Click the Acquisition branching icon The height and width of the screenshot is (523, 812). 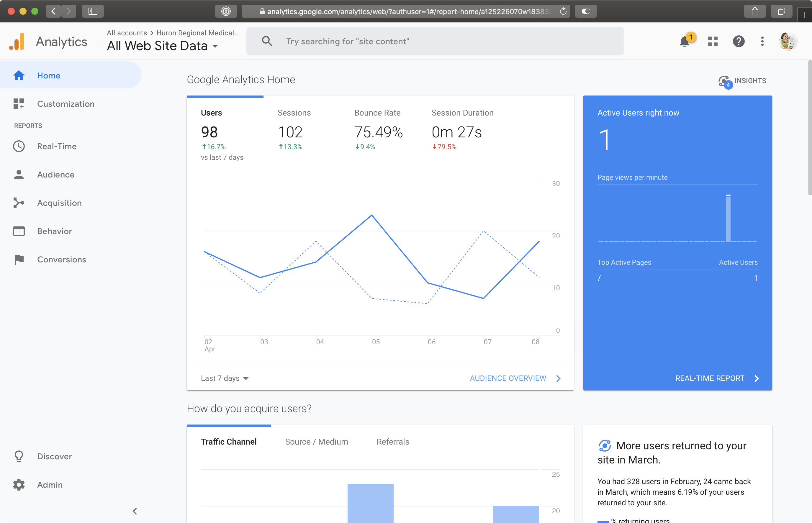click(x=19, y=203)
